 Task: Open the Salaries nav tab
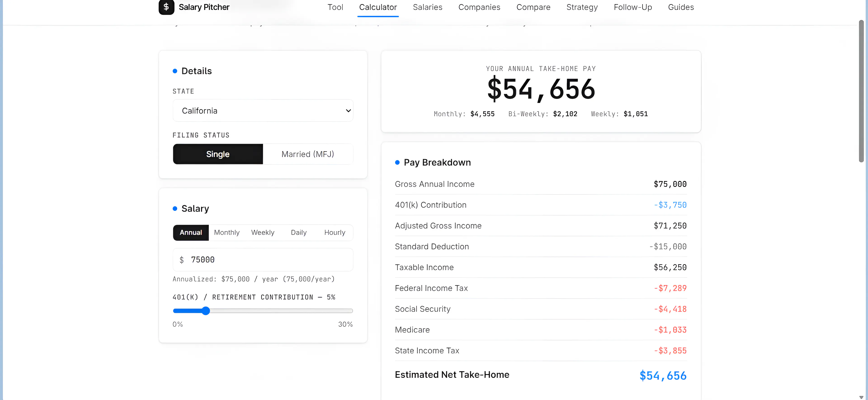pyautogui.click(x=427, y=7)
